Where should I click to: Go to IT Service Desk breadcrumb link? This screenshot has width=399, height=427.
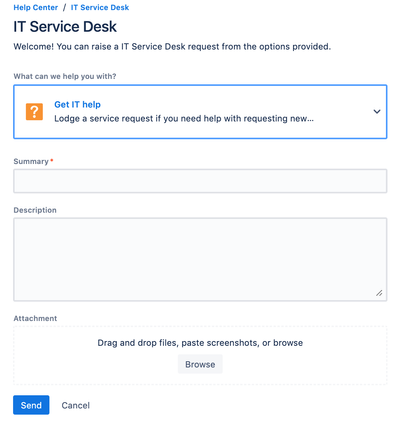coord(100,7)
